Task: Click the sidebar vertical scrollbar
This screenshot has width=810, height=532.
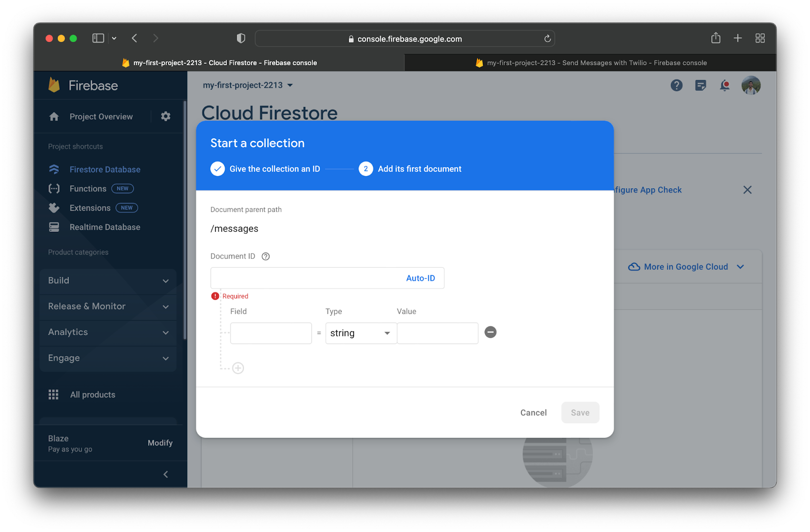Action: (x=185, y=220)
